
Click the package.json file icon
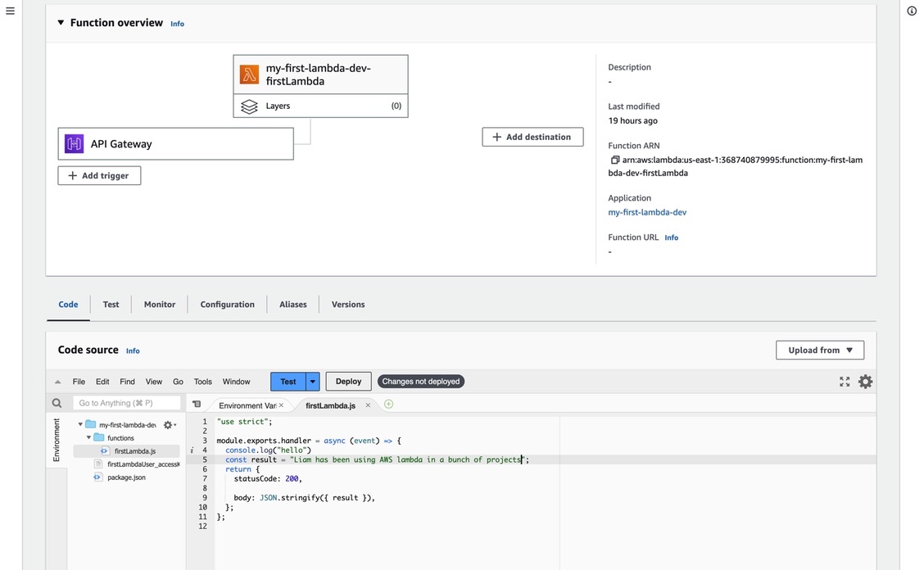(x=97, y=477)
